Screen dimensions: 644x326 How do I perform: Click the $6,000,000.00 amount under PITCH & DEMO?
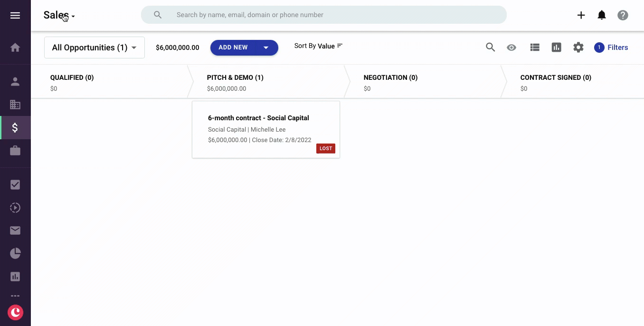click(x=227, y=88)
